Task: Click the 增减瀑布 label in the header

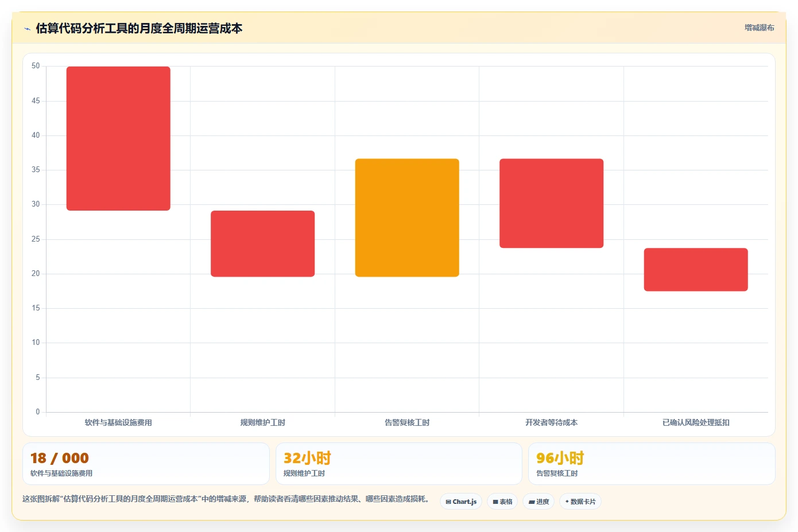Action: [x=759, y=28]
